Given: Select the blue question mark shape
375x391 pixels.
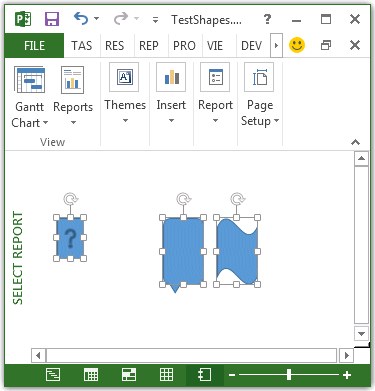Looking at the screenshot, I should pos(70,238).
